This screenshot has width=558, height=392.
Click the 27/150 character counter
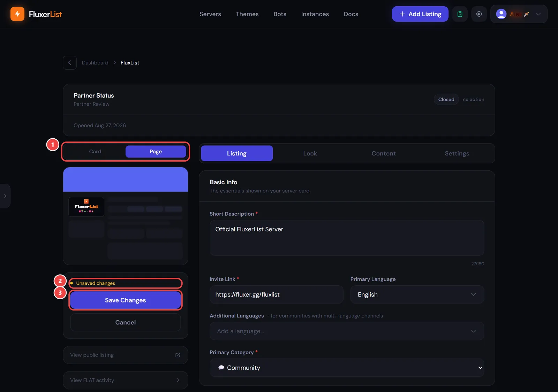click(477, 264)
